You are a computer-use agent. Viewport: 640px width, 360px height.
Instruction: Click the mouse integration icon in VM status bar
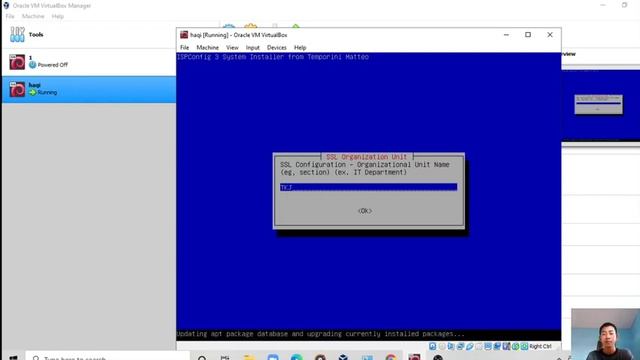pos(515,346)
